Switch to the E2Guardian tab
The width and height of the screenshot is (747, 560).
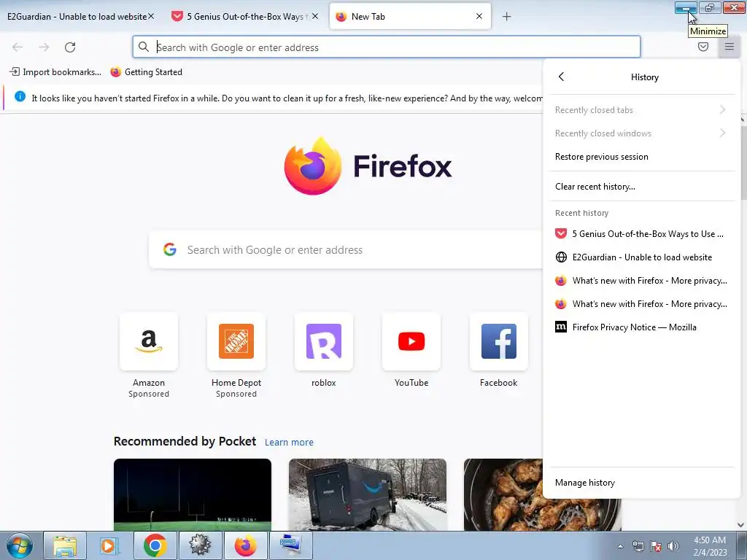[x=76, y=17]
